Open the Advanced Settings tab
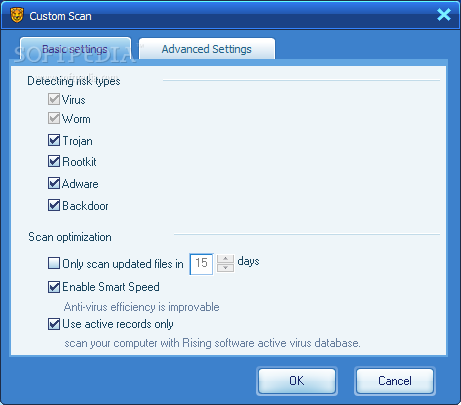461x405 pixels. pos(207,49)
